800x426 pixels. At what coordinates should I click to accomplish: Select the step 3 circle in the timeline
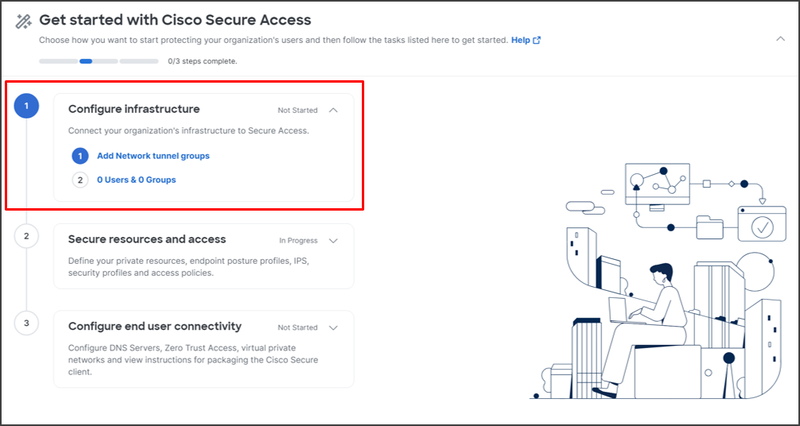coord(27,323)
